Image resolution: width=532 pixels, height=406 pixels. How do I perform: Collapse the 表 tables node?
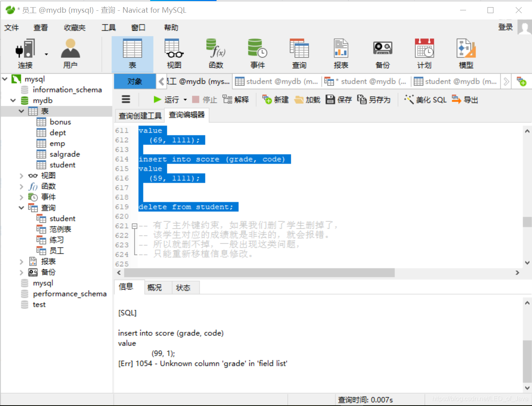21,111
